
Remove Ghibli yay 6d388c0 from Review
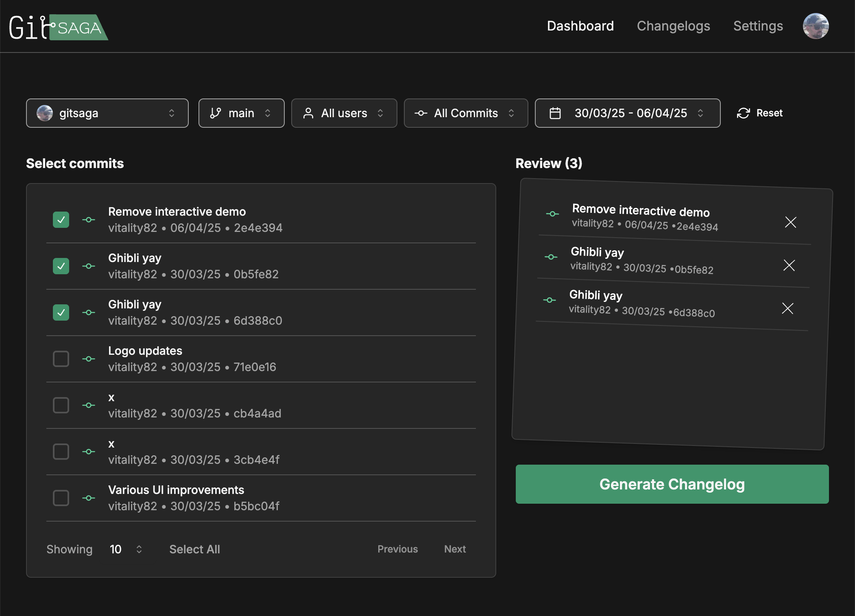[787, 308]
